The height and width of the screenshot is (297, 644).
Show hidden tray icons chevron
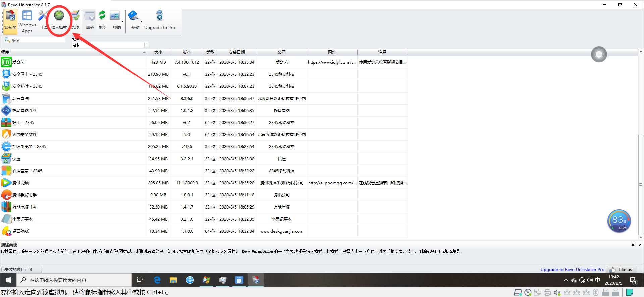coord(566,280)
